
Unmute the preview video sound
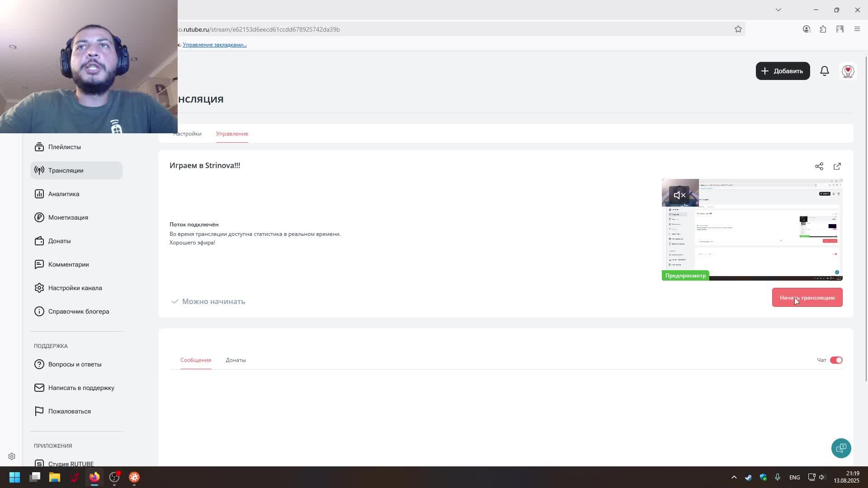pos(679,195)
